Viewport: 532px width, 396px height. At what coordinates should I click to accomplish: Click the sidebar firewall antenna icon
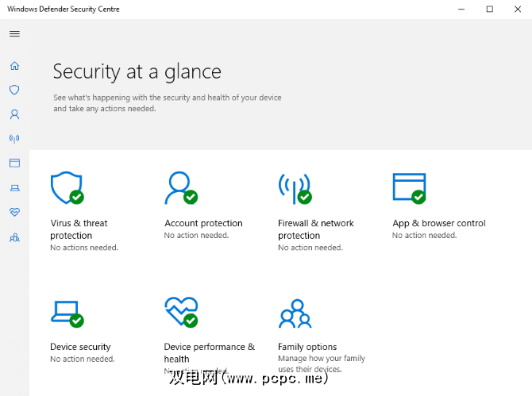[x=14, y=139]
